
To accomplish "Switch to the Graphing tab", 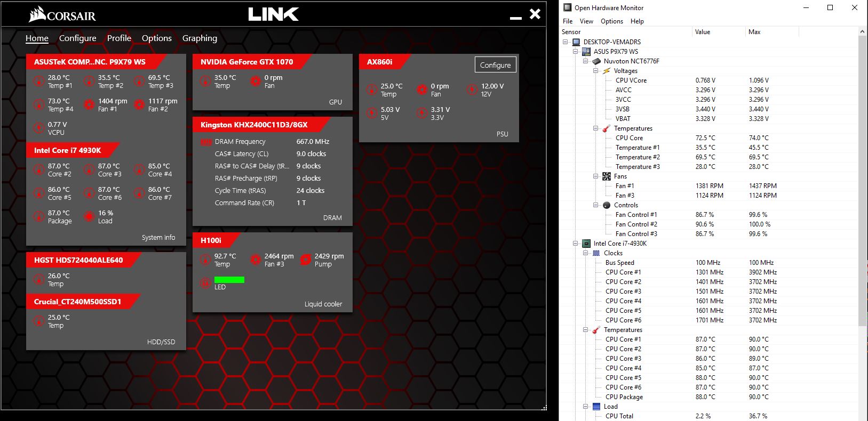I will 200,38.
